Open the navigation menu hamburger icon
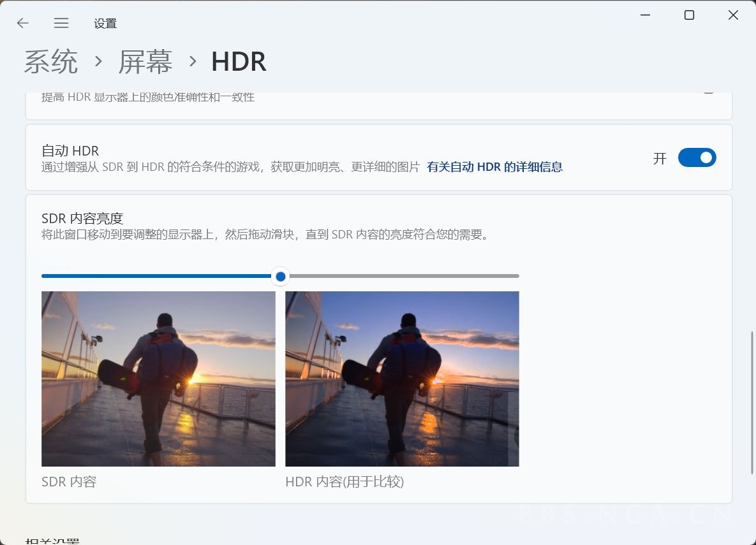 [x=61, y=23]
